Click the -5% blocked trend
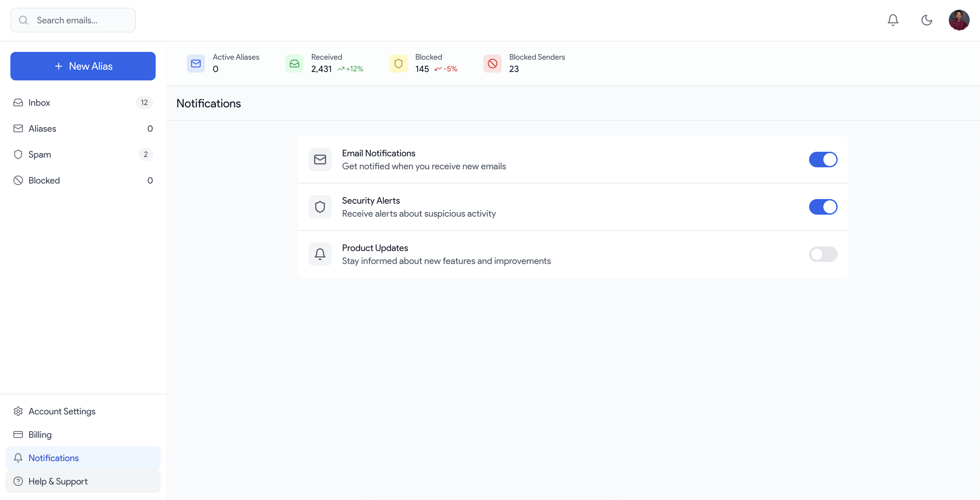Image resolution: width=980 pixels, height=500 pixels. click(x=446, y=69)
